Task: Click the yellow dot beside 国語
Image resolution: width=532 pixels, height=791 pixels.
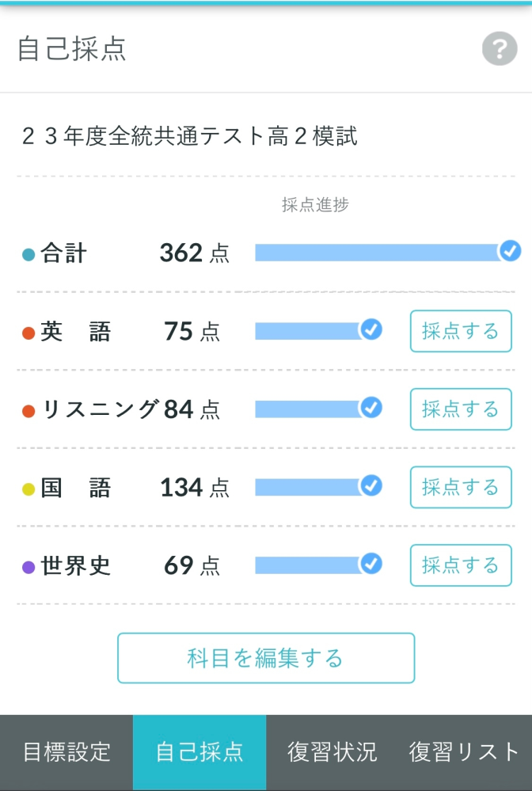Action: tap(28, 489)
